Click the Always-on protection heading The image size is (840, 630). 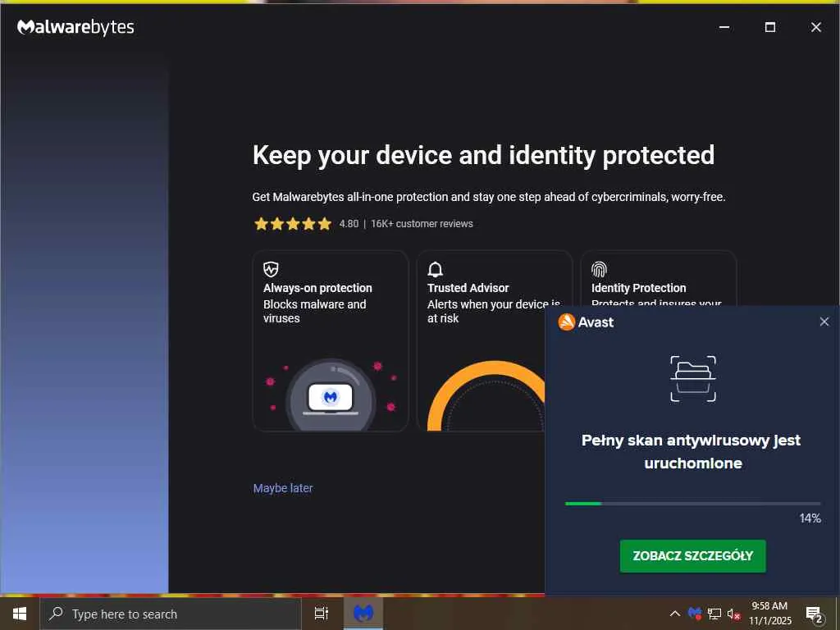317,288
